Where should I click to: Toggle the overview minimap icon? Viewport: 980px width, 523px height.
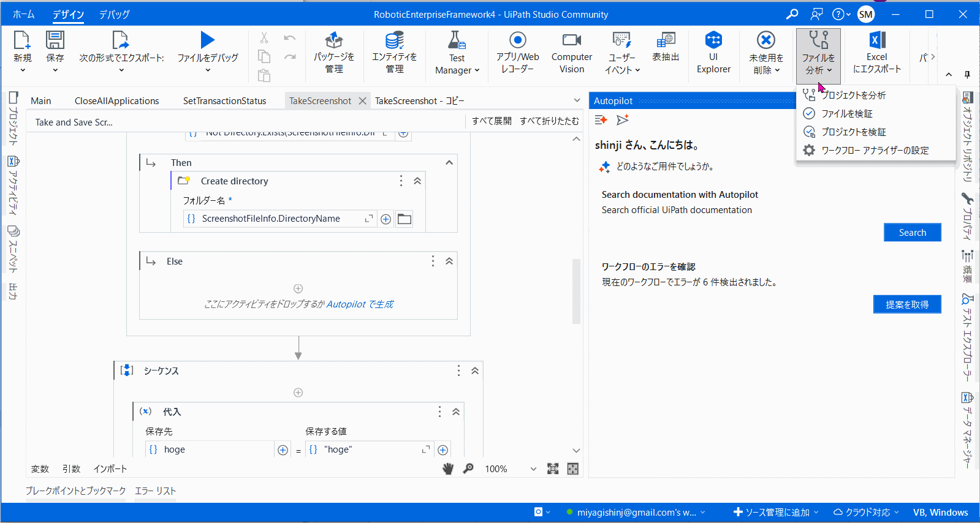[x=573, y=468]
